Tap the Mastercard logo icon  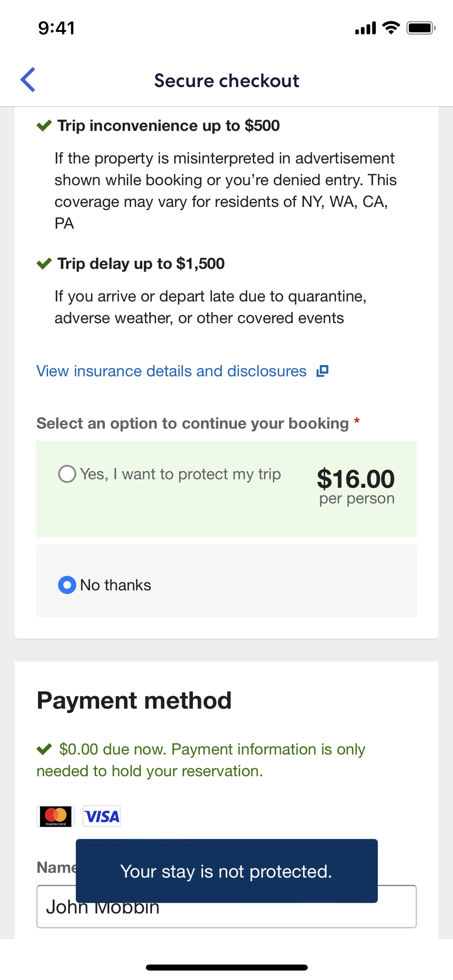[56, 816]
